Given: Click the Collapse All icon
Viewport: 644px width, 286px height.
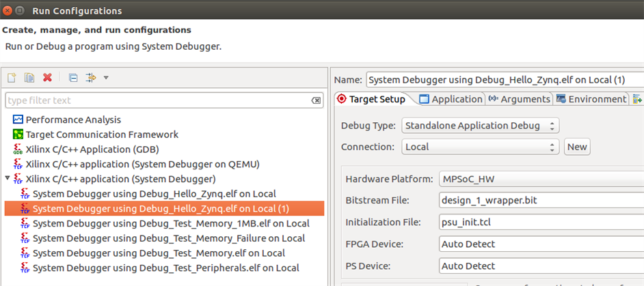Looking at the screenshot, I should click(x=73, y=78).
